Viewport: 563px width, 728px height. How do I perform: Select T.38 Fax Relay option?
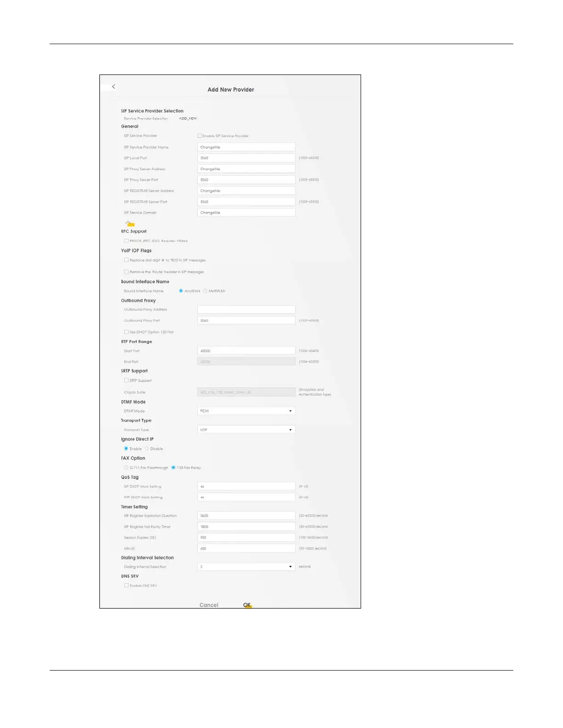pyautogui.click(x=173, y=467)
